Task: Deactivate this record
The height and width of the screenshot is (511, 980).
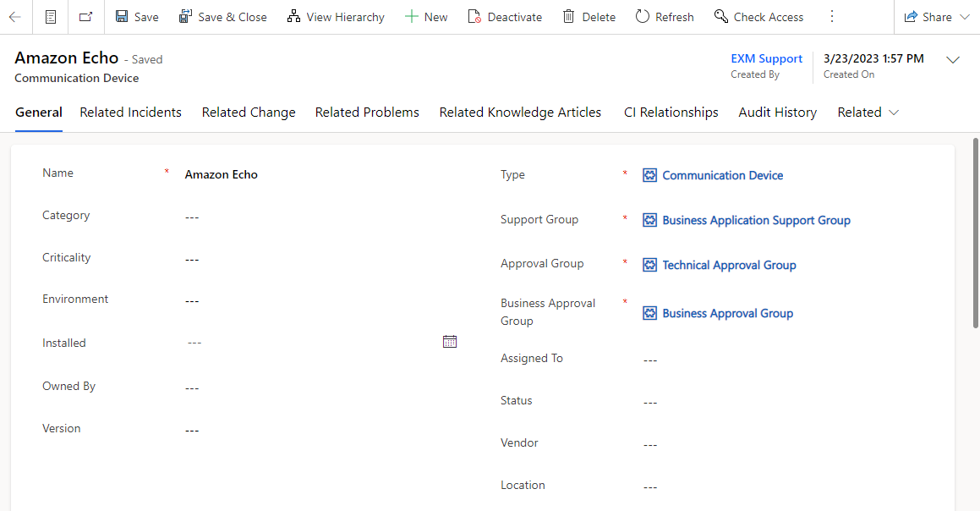Action: [x=505, y=17]
